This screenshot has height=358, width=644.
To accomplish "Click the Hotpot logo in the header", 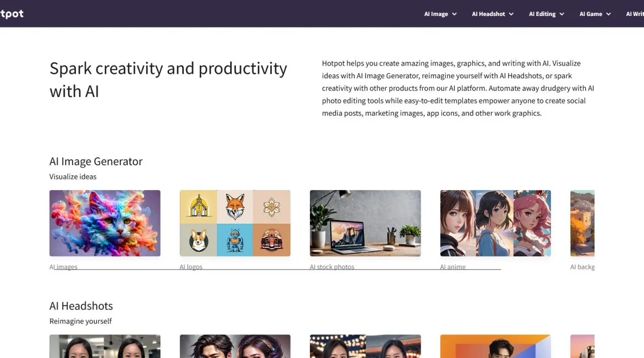I will coord(12,14).
